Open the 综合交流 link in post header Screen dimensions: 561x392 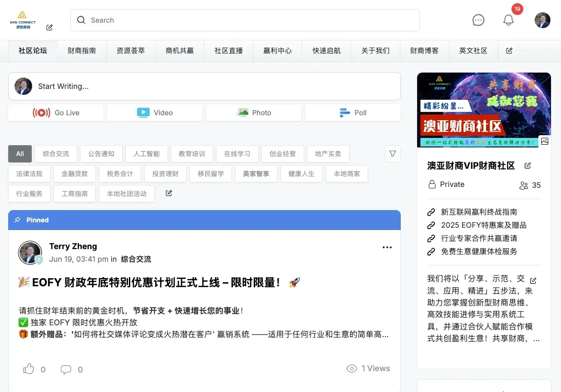pos(136,259)
